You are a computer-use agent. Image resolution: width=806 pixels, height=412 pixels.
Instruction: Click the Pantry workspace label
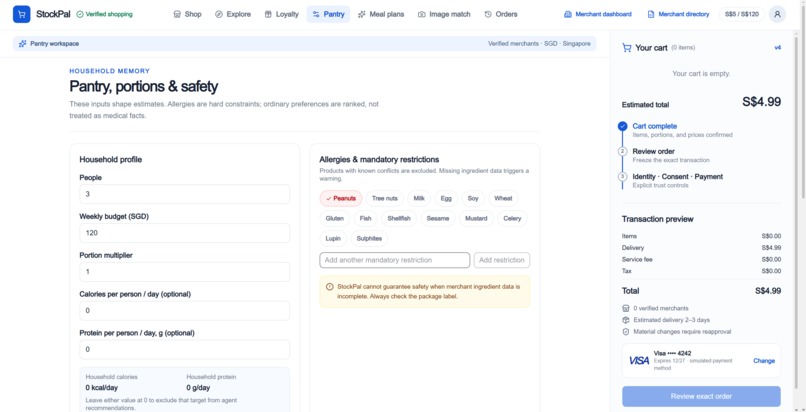(x=54, y=44)
